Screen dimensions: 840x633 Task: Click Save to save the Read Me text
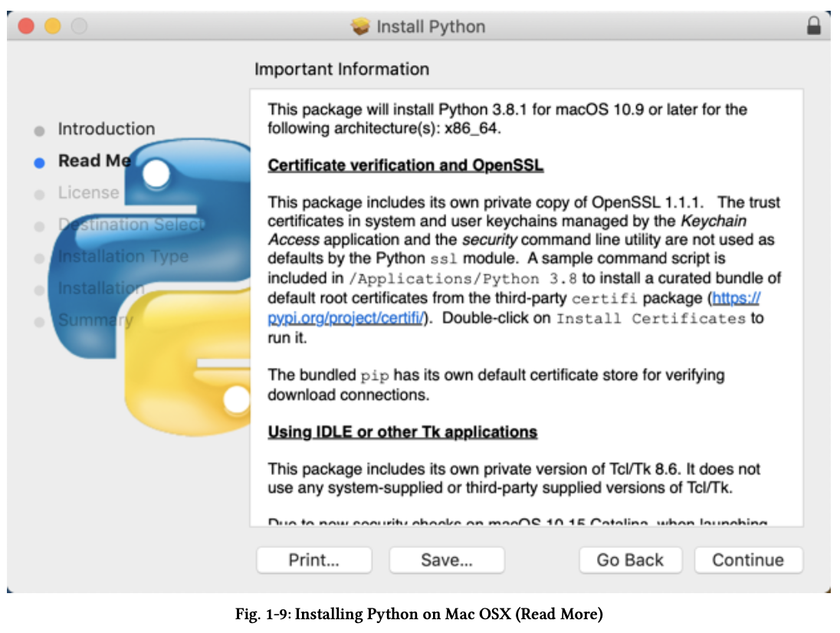447,559
